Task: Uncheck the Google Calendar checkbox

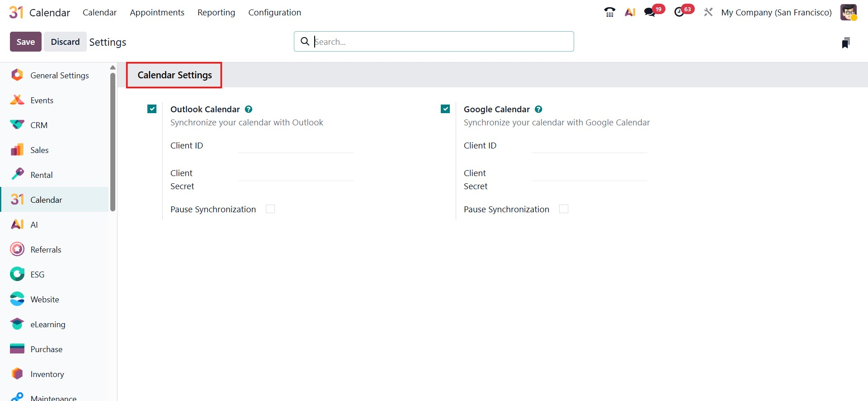Action: pos(445,109)
